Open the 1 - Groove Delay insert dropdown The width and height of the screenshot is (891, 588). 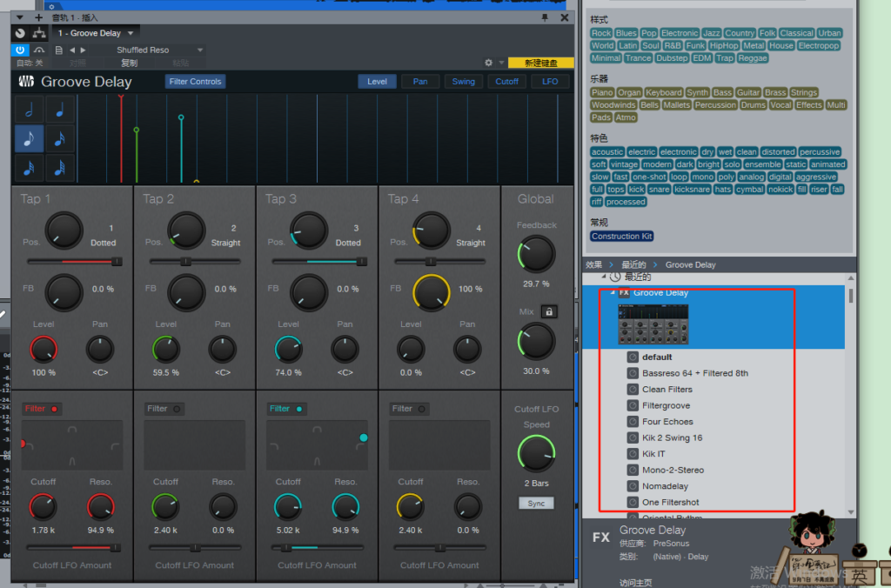click(96, 33)
